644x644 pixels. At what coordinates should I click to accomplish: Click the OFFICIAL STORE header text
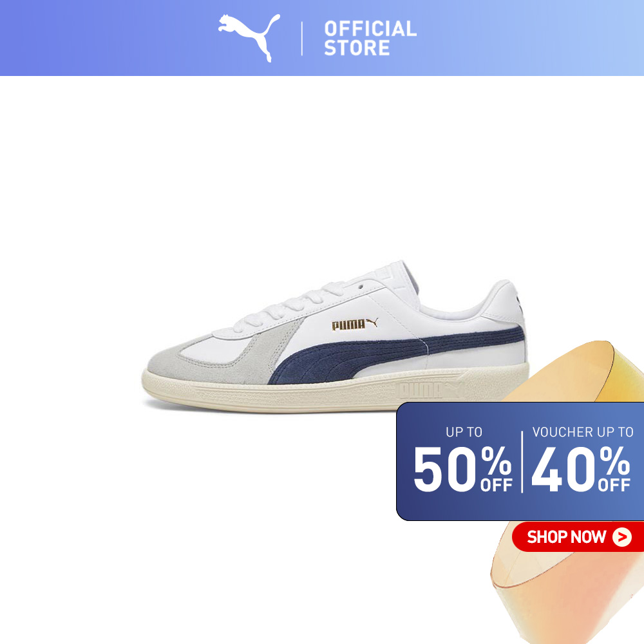[370, 38]
